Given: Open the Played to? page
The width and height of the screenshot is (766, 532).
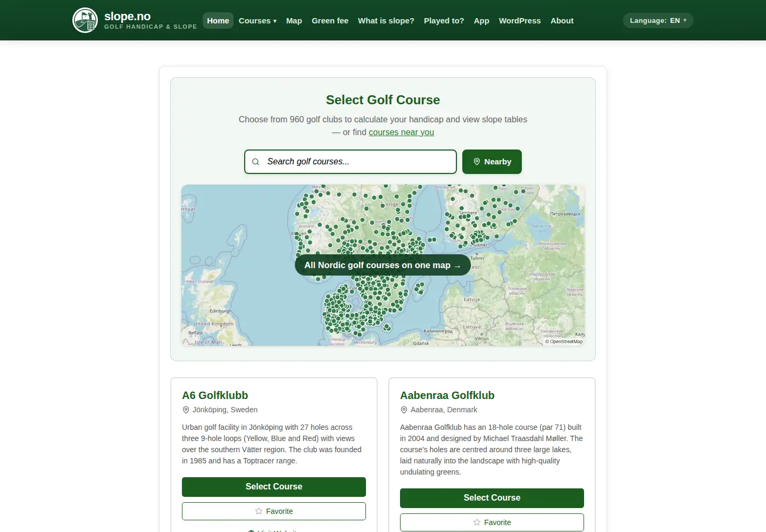Looking at the screenshot, I should [x=444, y=21].
